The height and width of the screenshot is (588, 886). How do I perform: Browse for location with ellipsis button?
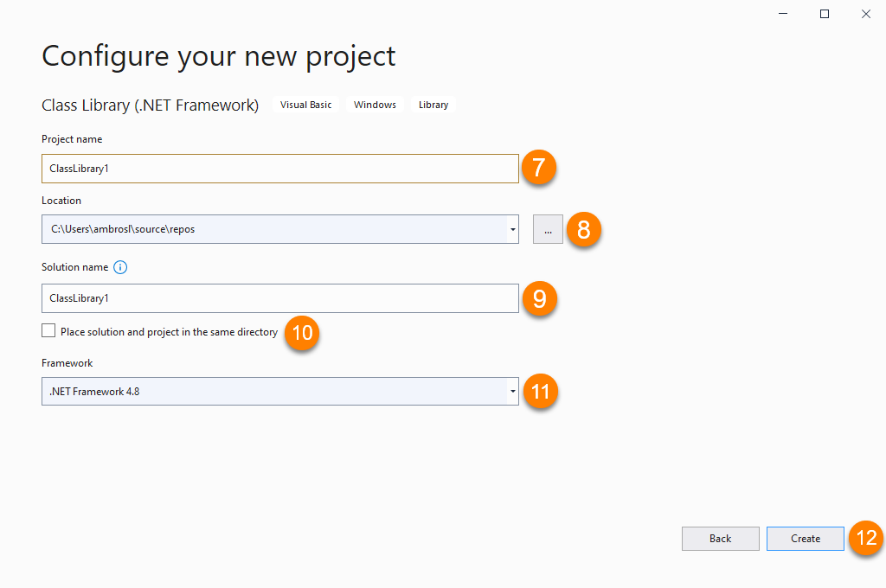(548, 229)
